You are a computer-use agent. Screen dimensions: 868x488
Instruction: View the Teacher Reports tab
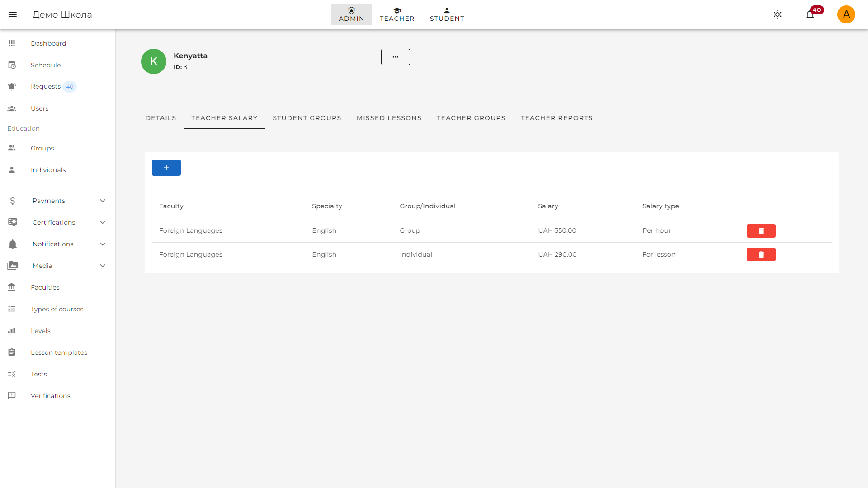point(557,118)
